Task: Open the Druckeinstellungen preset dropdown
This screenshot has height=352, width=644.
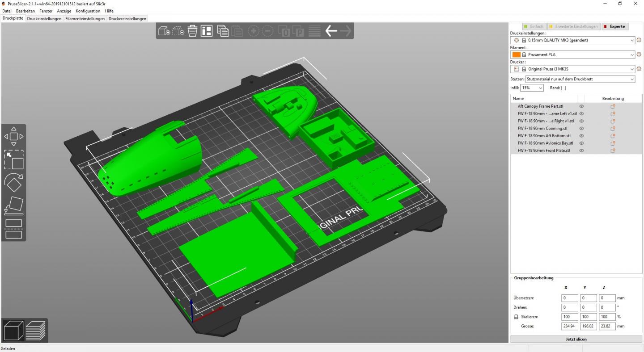Action: click(573, 40)
